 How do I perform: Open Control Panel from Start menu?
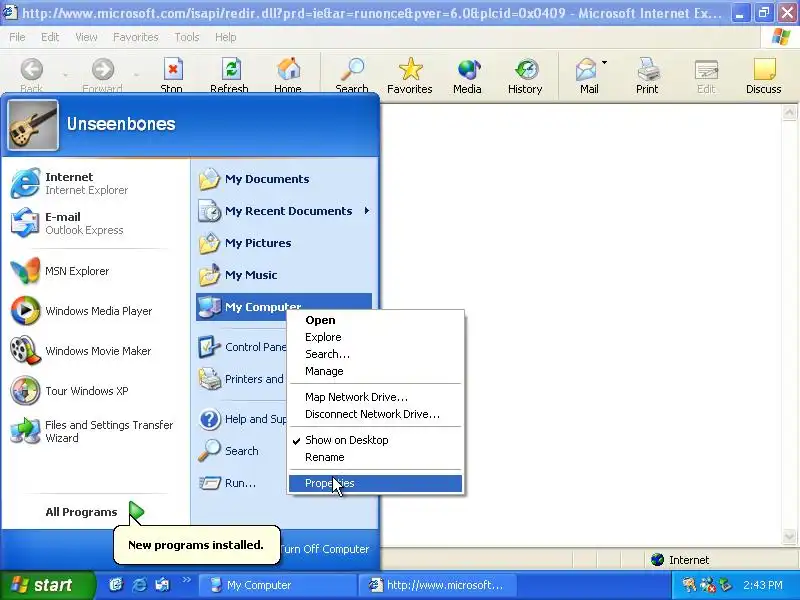click(x=242, y=347)
